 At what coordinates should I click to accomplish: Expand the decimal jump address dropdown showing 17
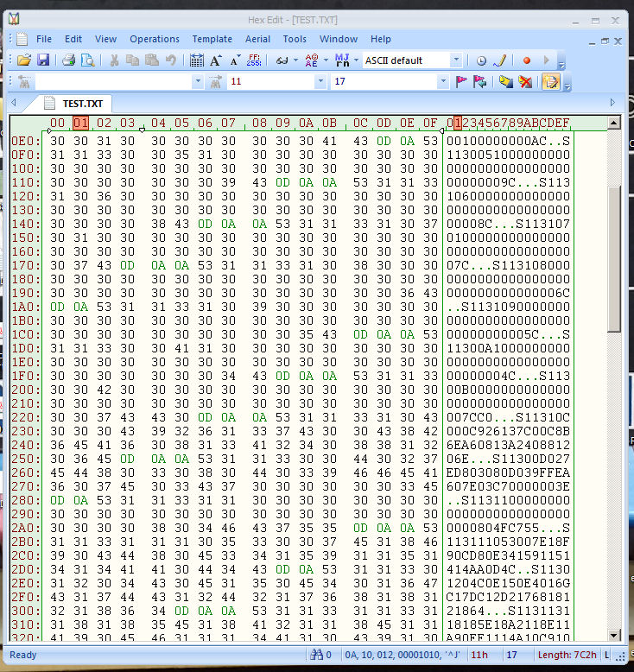[443, 82]
